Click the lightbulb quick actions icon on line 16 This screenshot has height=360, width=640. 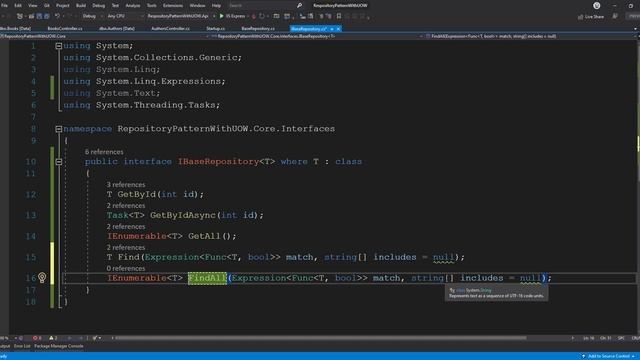(x=42, y=278)
